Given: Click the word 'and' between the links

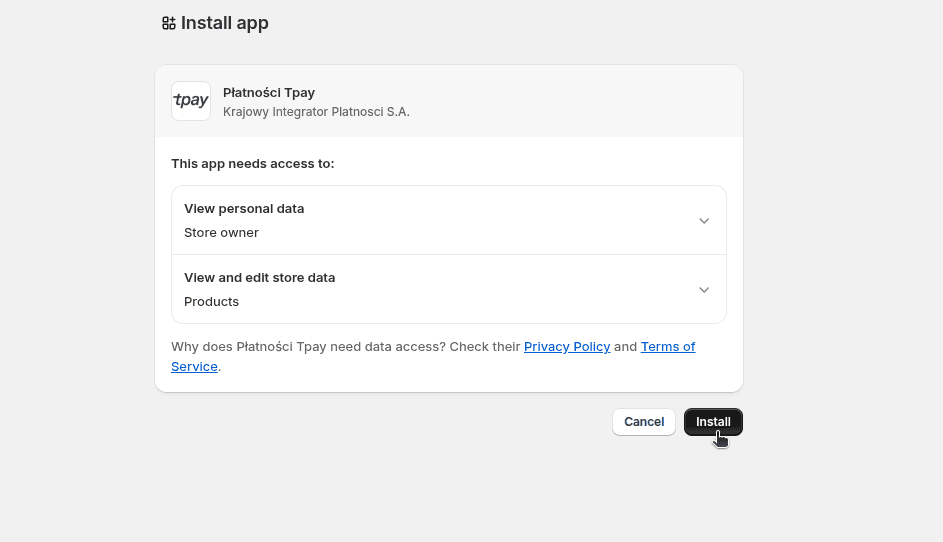Looking at the screenshot, I should 625,346.
